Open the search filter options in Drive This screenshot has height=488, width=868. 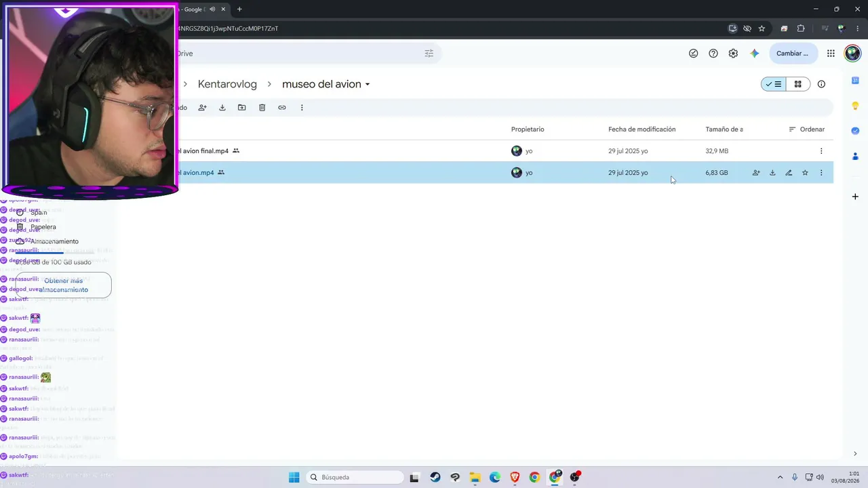coord(429,54)
